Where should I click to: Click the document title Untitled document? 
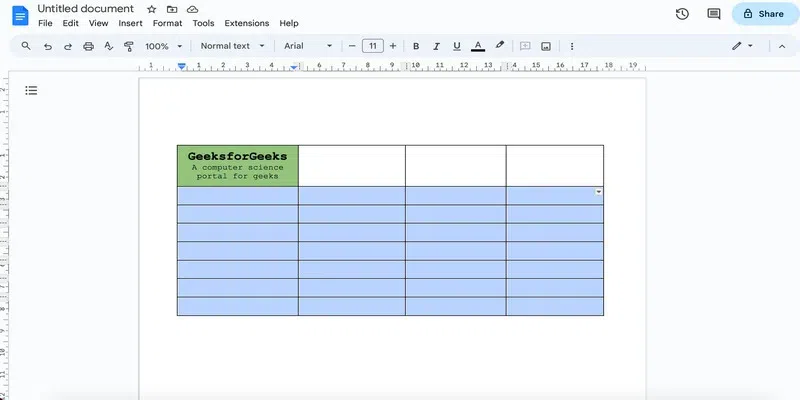tap(86, 9)
